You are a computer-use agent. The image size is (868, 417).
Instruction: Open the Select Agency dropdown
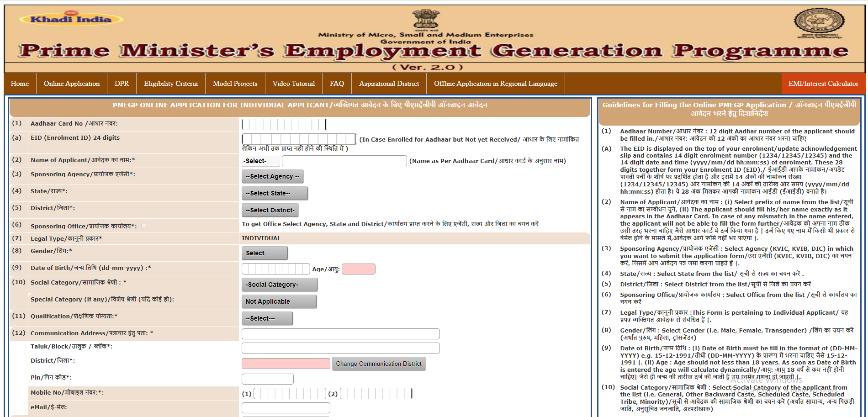[x=272, y=176]
